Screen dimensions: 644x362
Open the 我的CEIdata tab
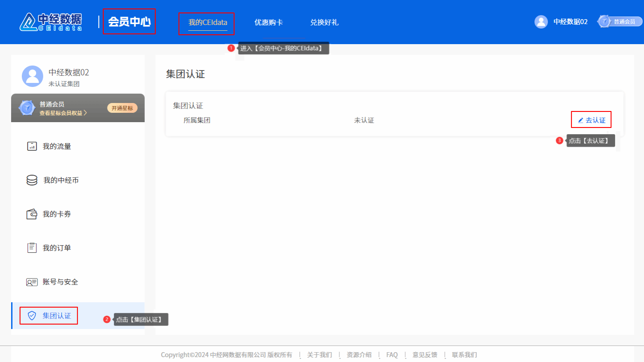point(208,22)
